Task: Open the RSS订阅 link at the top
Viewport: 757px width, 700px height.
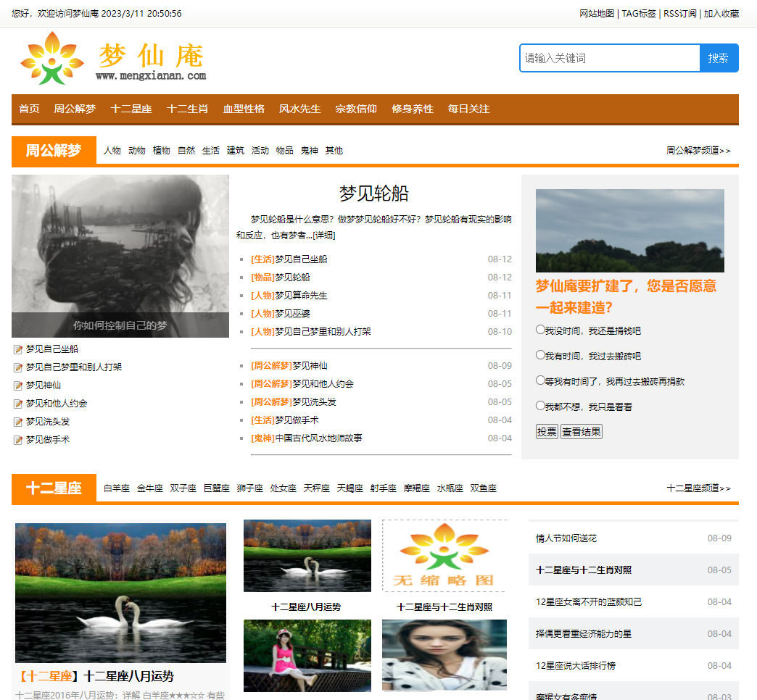Action: (679, 14)
